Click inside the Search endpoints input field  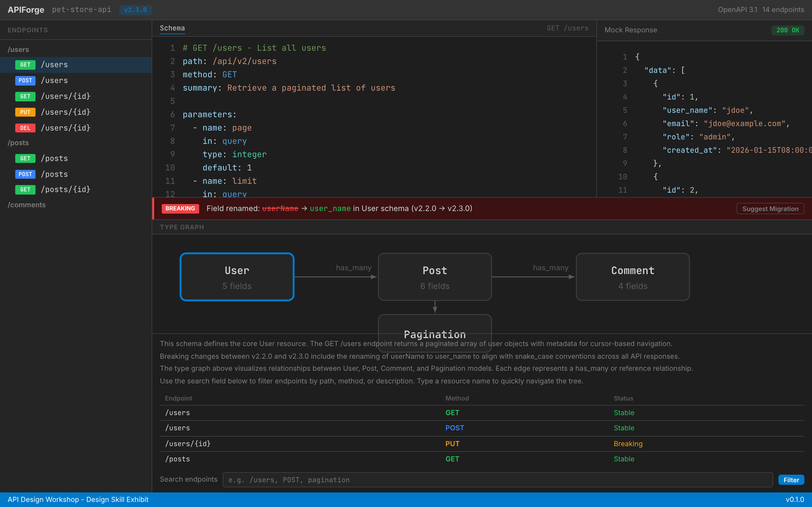(470, 479)
